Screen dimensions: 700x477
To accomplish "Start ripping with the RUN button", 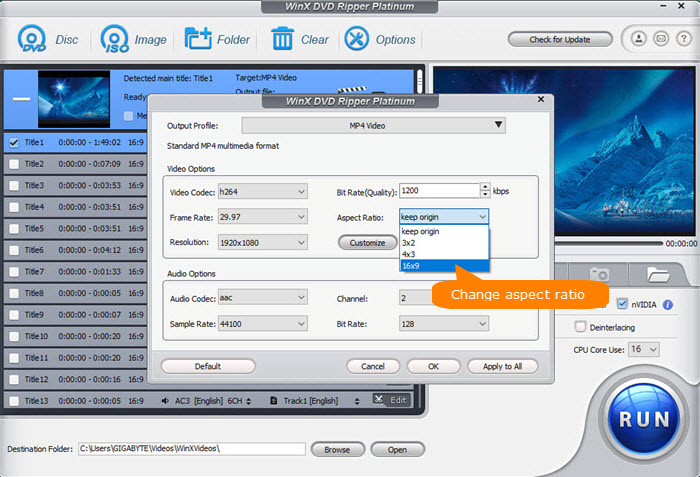I will (x=644, y=419).
